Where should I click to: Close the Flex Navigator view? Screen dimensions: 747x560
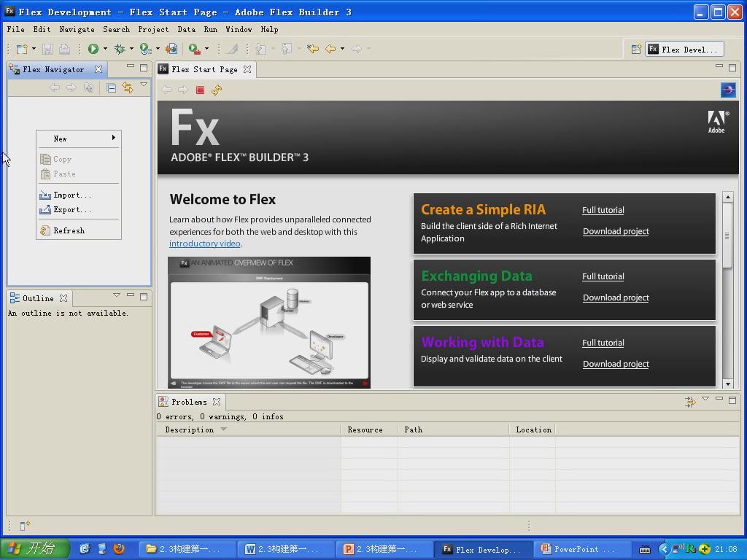coord(98,69)
